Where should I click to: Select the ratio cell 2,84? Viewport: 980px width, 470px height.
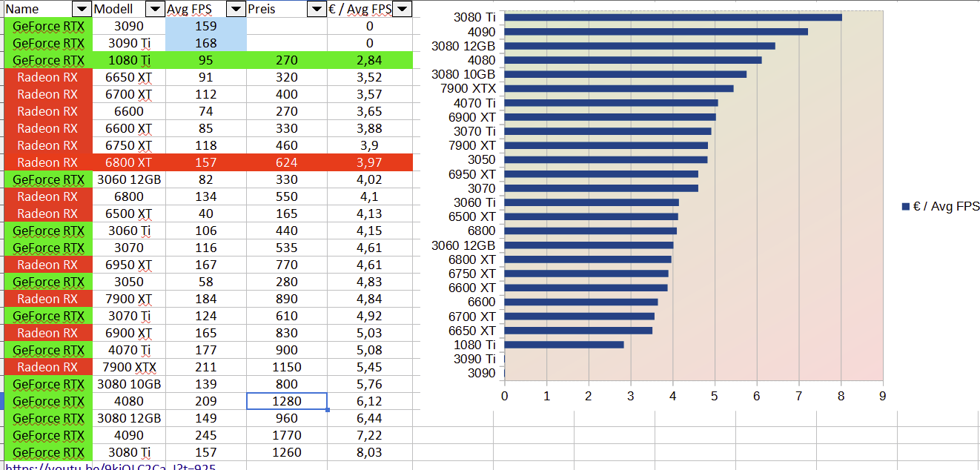(x=370, y=60)
